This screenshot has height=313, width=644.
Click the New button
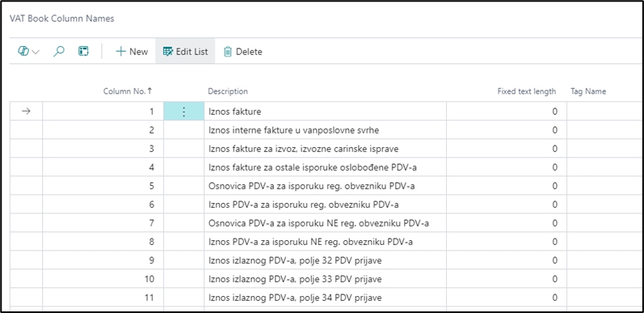tap(132, 52)
